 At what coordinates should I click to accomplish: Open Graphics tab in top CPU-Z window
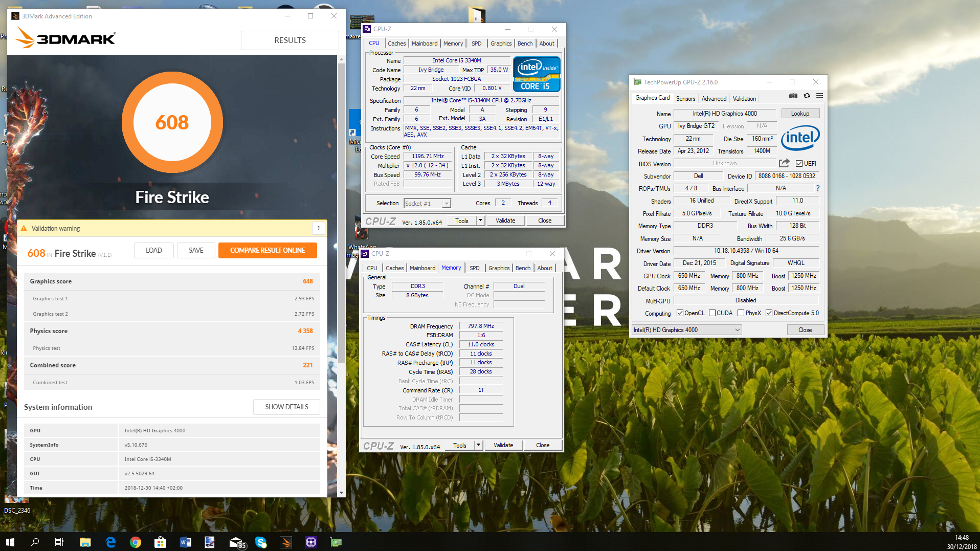tap(501, 43)
